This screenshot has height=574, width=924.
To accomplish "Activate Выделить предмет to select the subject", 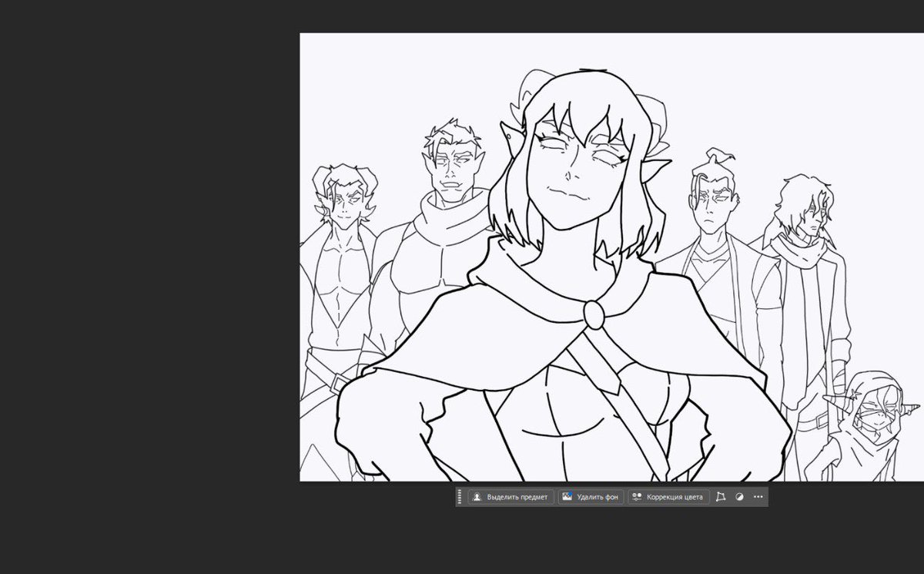I will pyautogui.click(x=512, y=497).
